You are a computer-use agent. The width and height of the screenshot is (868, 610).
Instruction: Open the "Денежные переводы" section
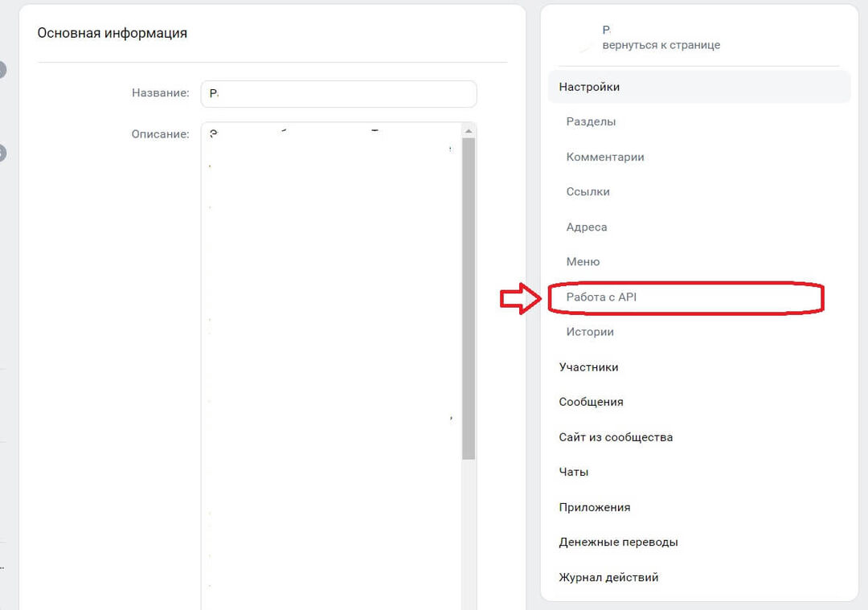click(617, 542)
